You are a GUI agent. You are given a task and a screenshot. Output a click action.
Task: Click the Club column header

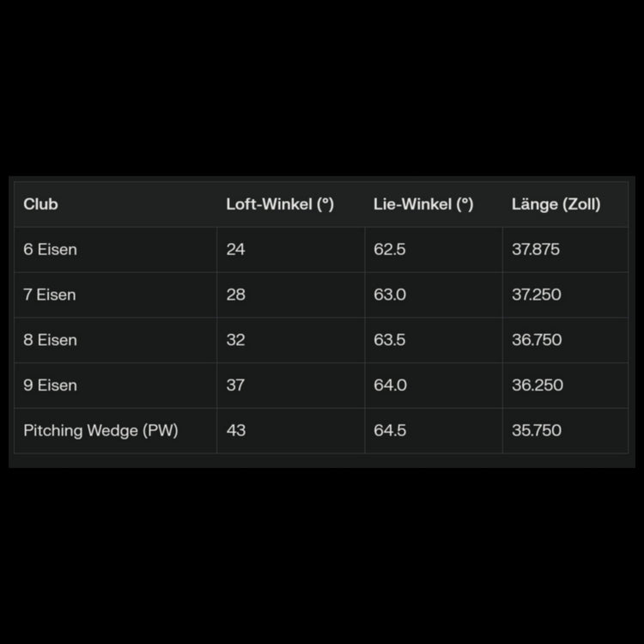pyautogui.click(x=41, y=204)
